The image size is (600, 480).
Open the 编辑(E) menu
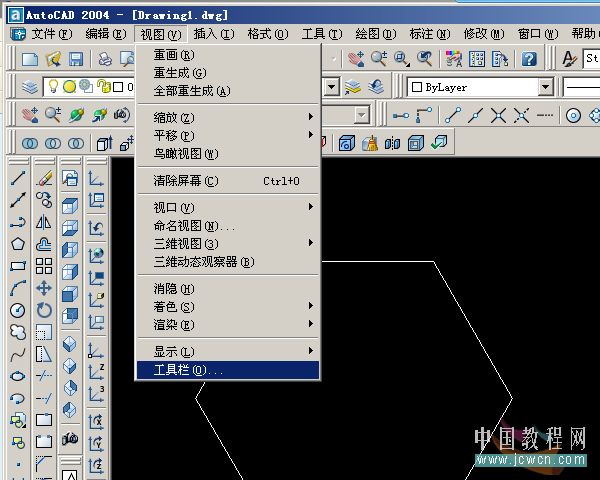pos(106,34)
